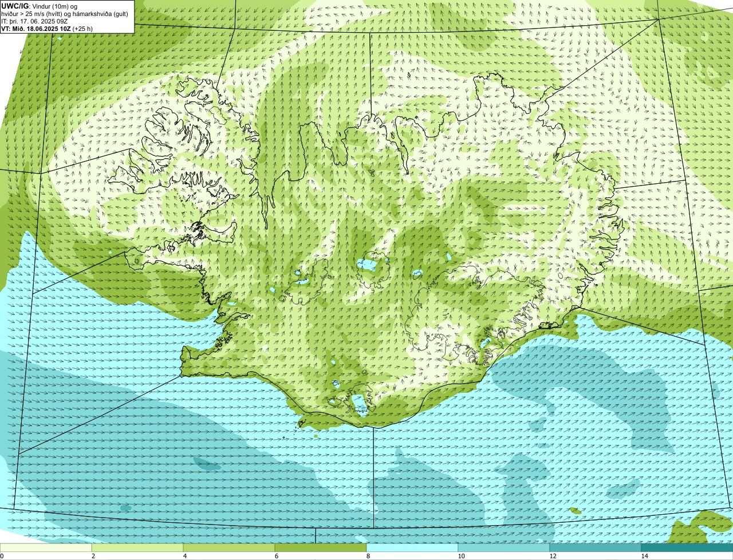Click the scale label "6"
This screenshot has width=733, height=560.
click(x=276, y=556)
